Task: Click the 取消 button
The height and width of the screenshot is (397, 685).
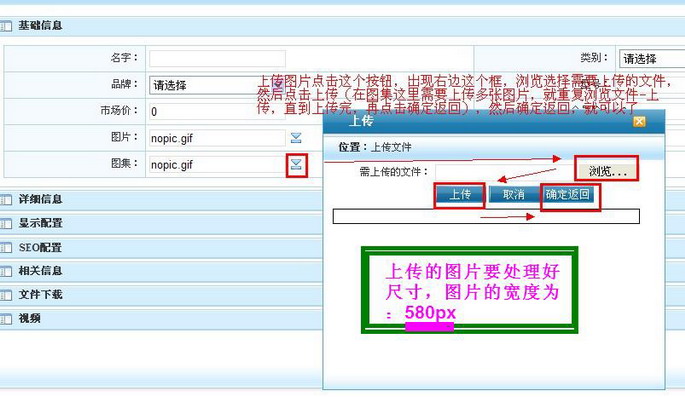Action: (513, 194)
